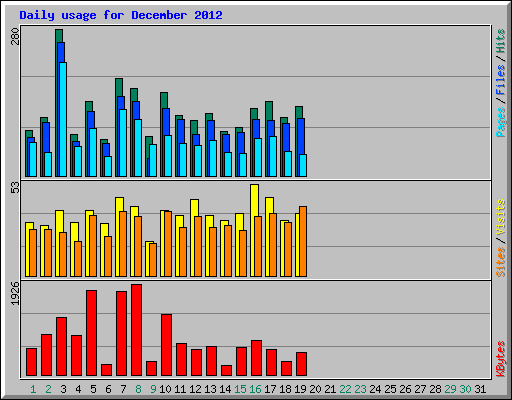Viewport: 512px width, 400px height.
Task: Click the yellow visits bar for day 7
Action: [x=119, y=204]
